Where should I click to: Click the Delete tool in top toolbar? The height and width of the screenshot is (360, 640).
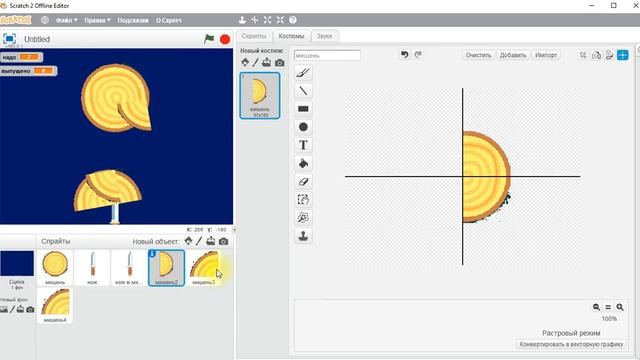click(255, 20)
